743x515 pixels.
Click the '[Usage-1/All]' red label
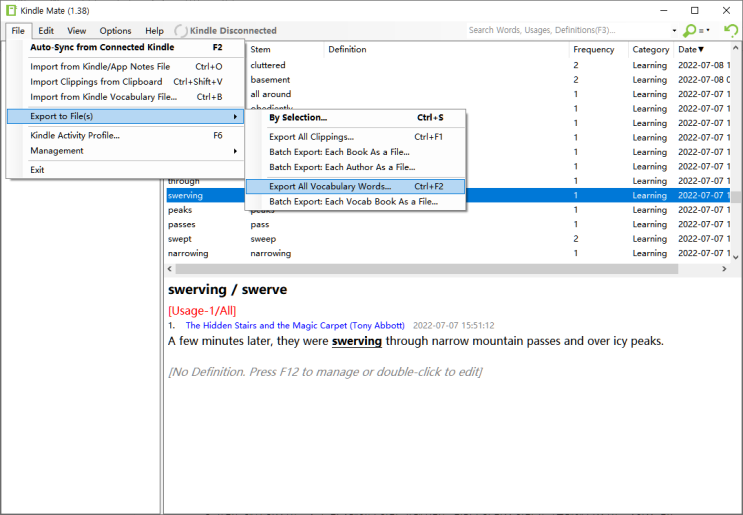coord(202,311)
